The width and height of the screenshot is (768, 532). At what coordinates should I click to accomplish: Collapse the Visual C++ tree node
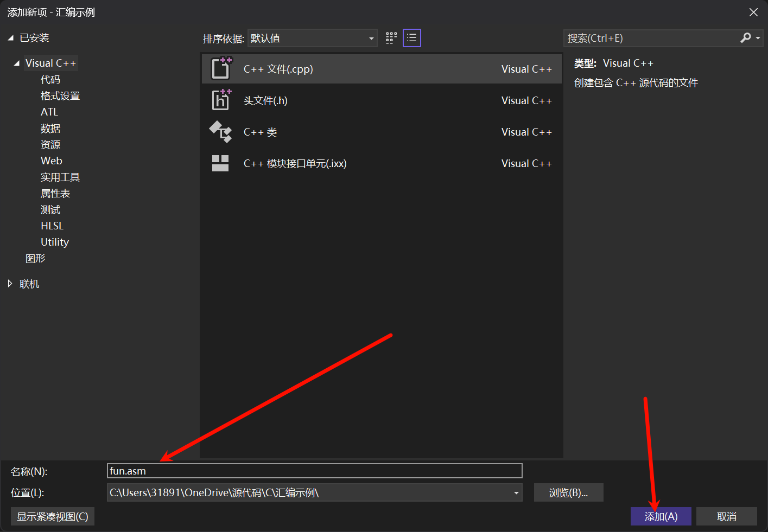point(16,63)
